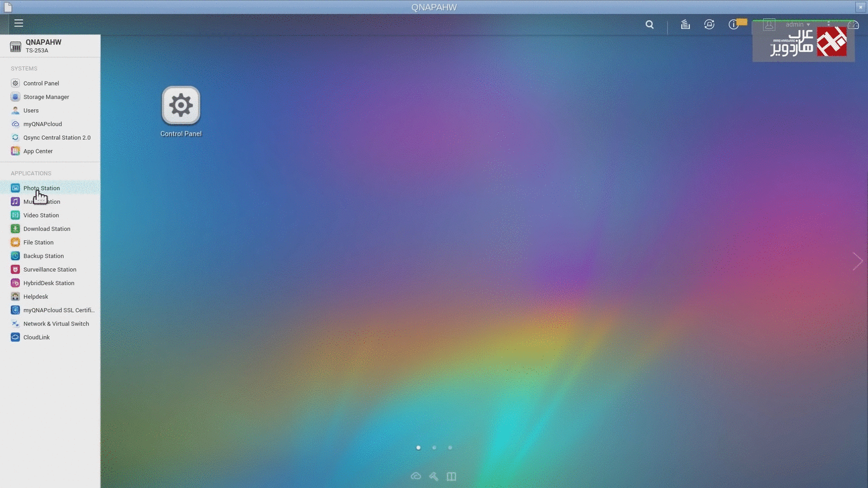Launch Video Station

point(50,216)
